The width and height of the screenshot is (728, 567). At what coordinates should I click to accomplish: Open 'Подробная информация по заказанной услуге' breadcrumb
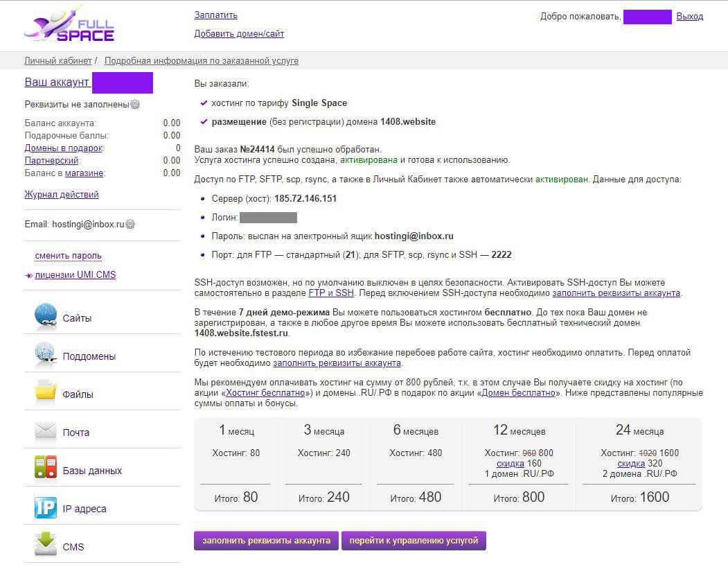click(202, 60)
